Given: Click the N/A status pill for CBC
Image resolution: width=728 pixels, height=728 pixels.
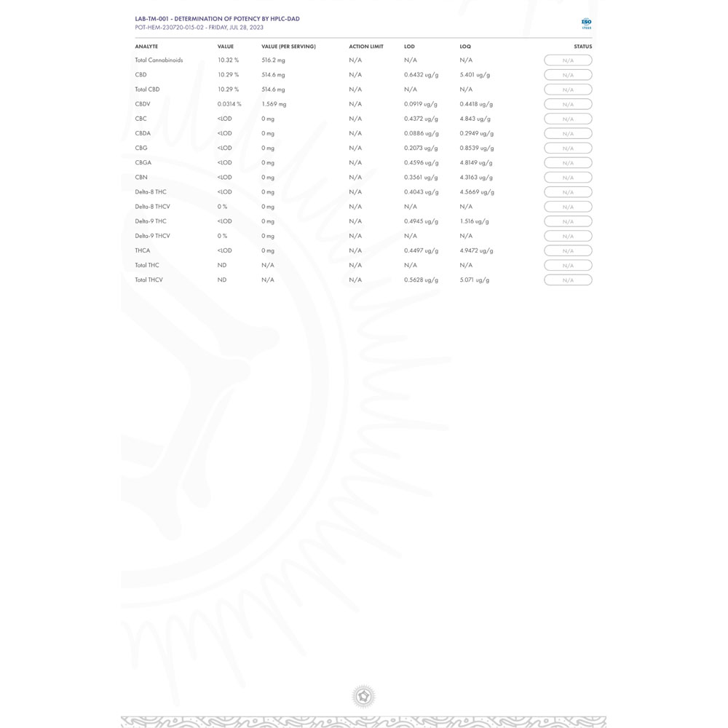Looking at the screenshot, I should click(568, 119).
